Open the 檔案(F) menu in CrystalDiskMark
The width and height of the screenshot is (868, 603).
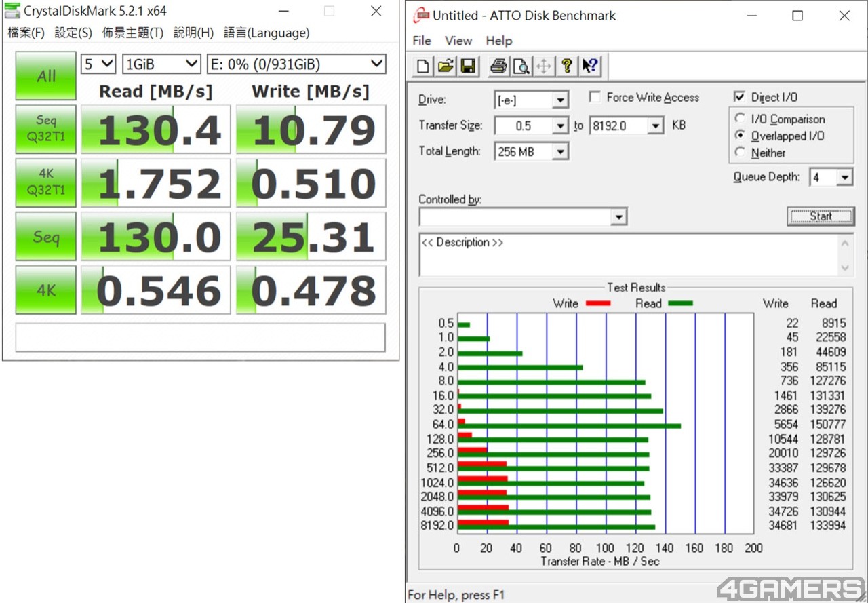(x=26, y=33)
